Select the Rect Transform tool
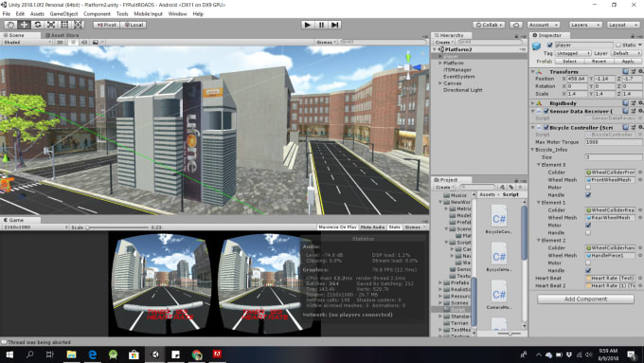Viewport: 644px width, 363px height. point(64,25)
